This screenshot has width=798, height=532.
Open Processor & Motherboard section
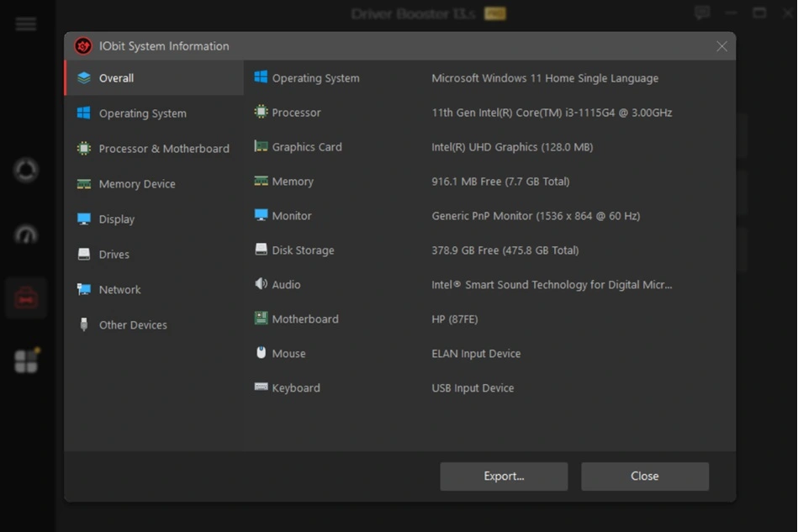tap(154, 149)
